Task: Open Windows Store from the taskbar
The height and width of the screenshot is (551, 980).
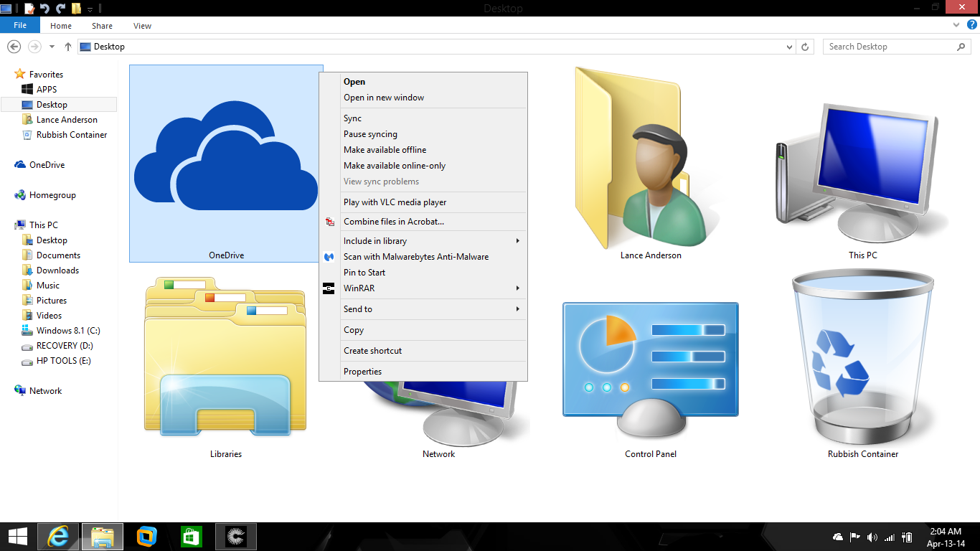Action: coord(192,537)
